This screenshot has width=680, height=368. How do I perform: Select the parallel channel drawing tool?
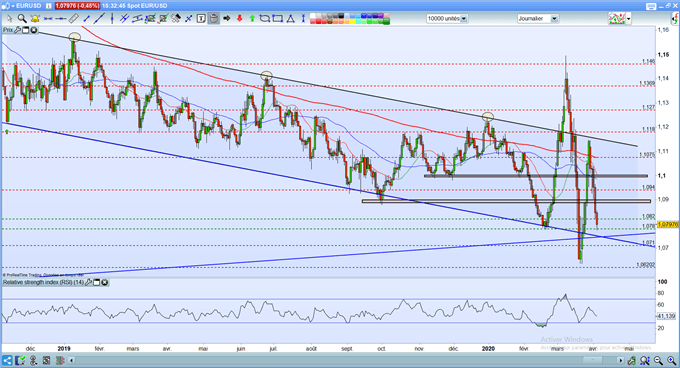click(137, 19)
